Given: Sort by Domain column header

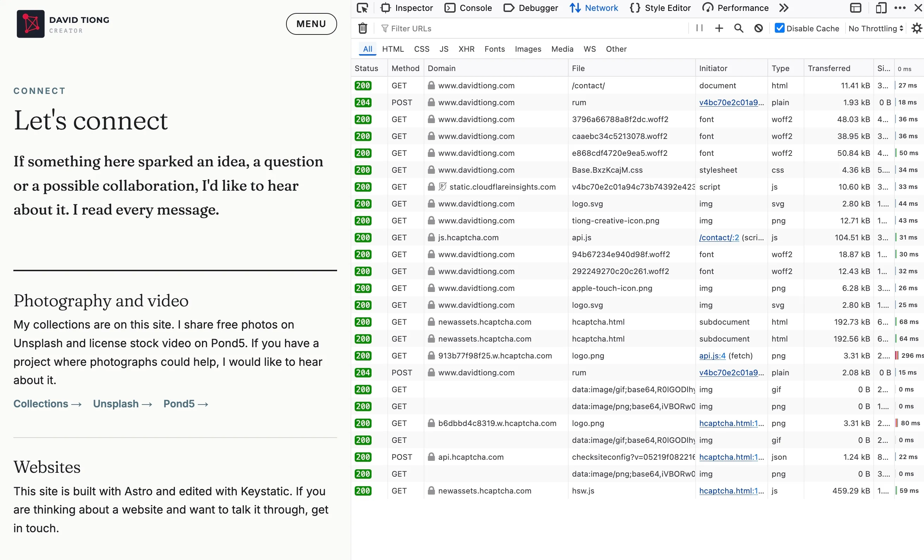Looking at the screenshot, I should point(496,68).
